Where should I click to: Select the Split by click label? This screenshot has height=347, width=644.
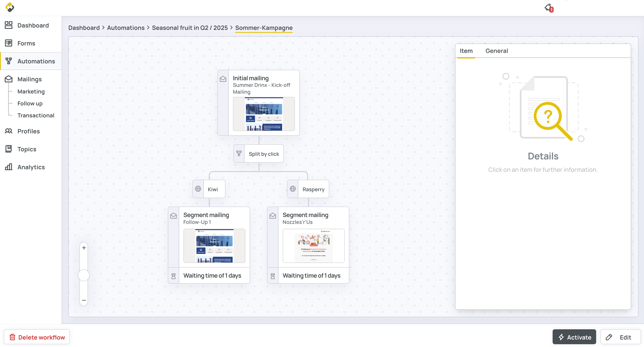click(x=264, y=154)
